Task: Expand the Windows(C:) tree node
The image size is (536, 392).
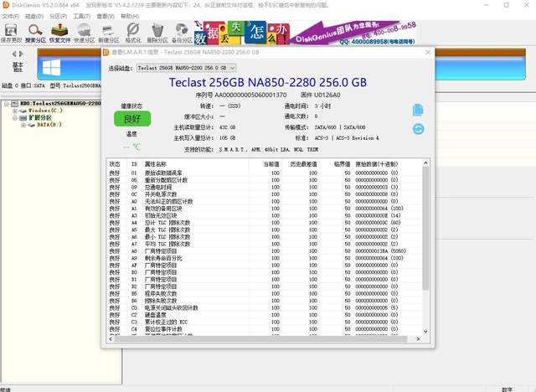Action: click(15, 111)
